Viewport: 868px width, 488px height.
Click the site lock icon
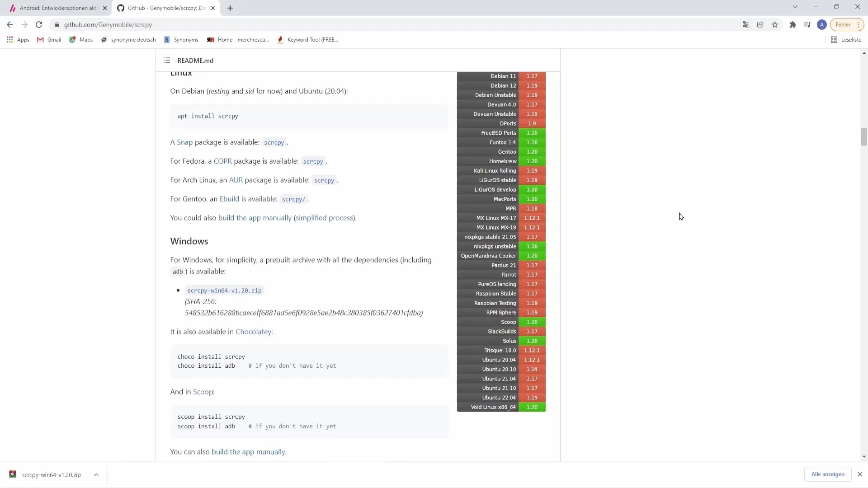pyautogui.click(x=57, y=25)
